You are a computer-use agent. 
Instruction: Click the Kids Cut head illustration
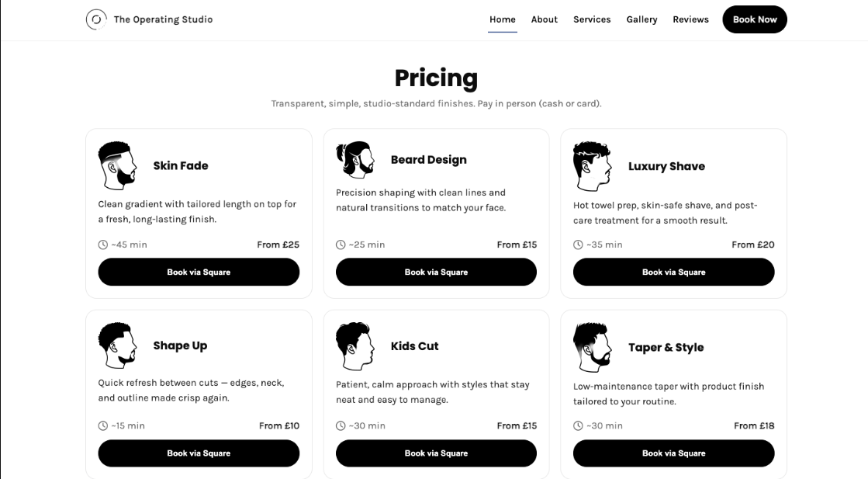[354, 346]
